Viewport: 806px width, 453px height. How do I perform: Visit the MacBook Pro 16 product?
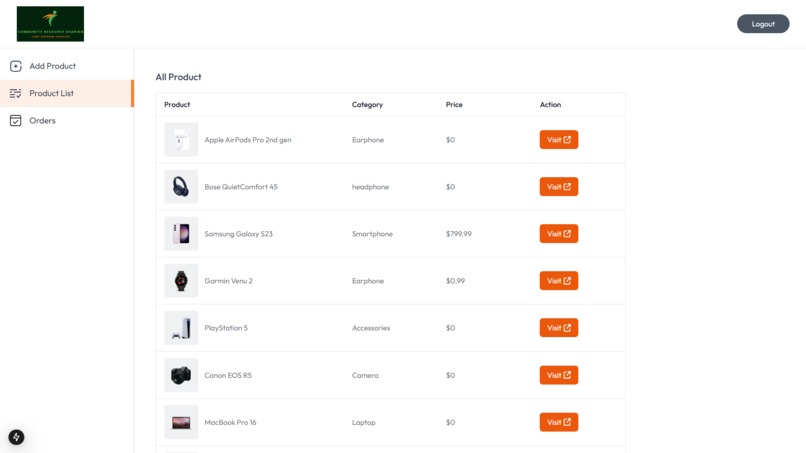[x=559, y=422]
